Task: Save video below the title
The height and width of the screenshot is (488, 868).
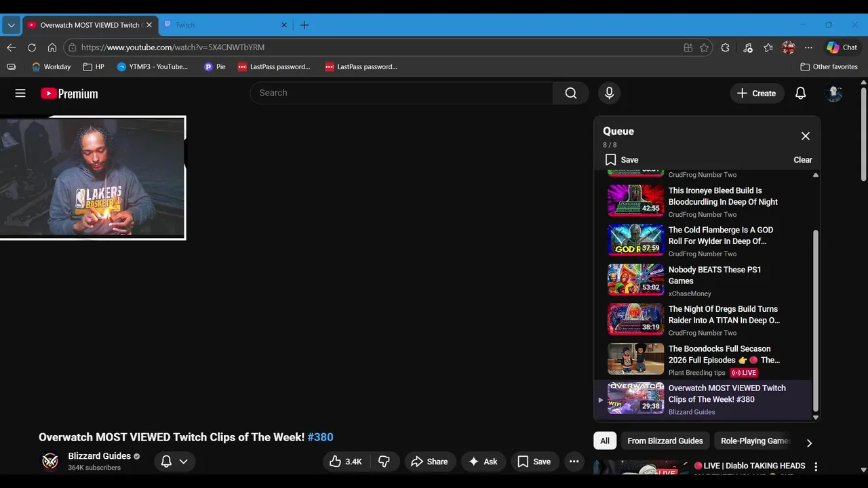Action: pos(534,462)
